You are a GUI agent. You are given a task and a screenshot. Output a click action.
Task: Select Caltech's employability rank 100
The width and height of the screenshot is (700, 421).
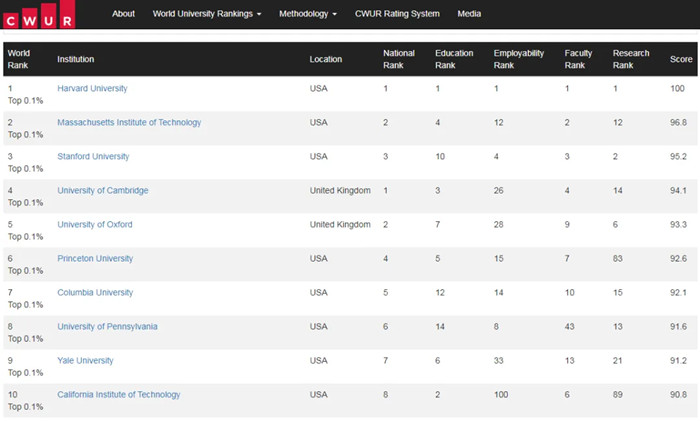coord(501,395)
